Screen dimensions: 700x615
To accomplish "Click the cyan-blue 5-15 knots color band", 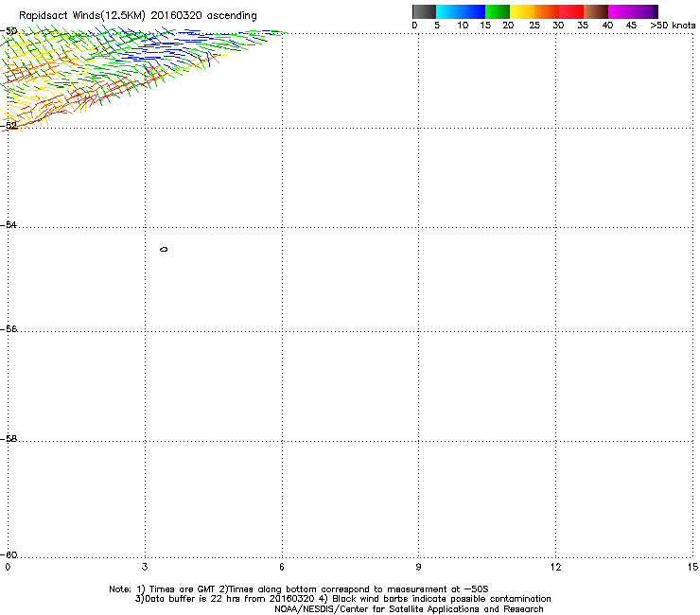I will click(x=461, y=11).
